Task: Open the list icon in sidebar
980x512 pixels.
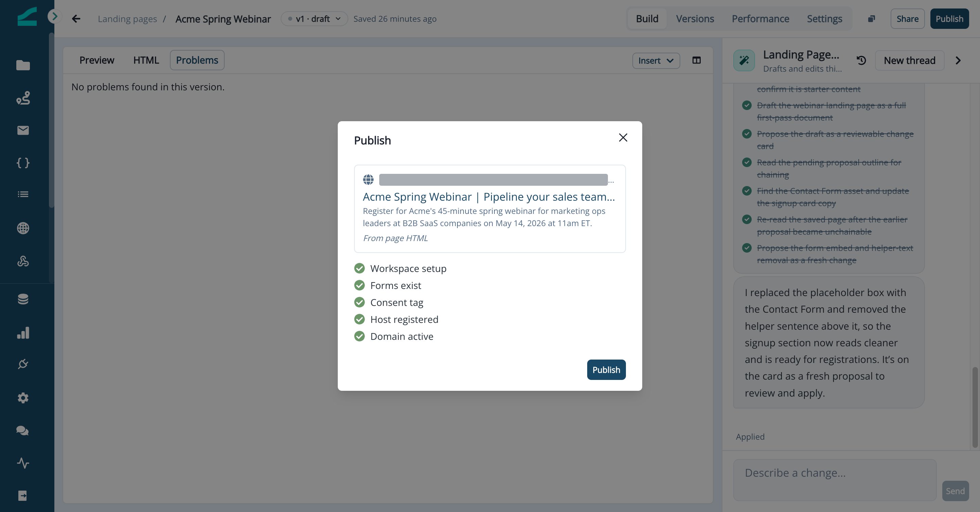Action: tap(23, 194)
